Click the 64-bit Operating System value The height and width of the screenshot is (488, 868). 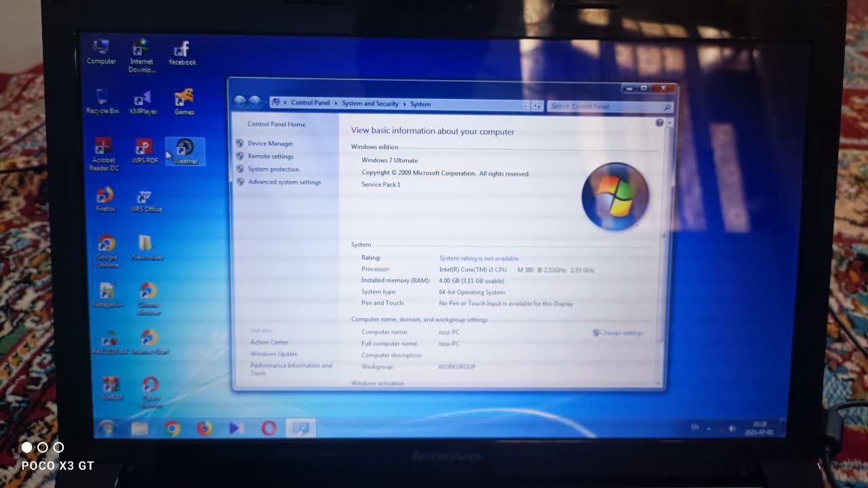472,292
